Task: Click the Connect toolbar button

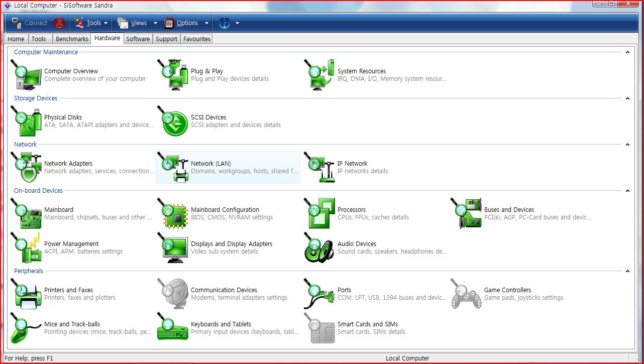Action: pos(29,23)
